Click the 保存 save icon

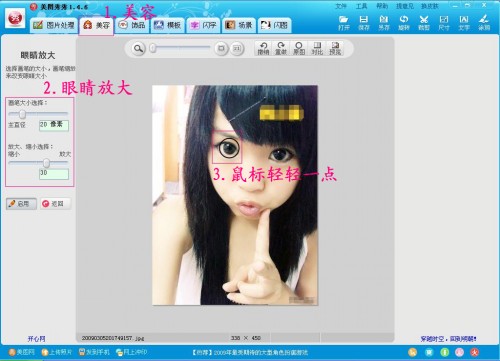click(x=363, y=23)
